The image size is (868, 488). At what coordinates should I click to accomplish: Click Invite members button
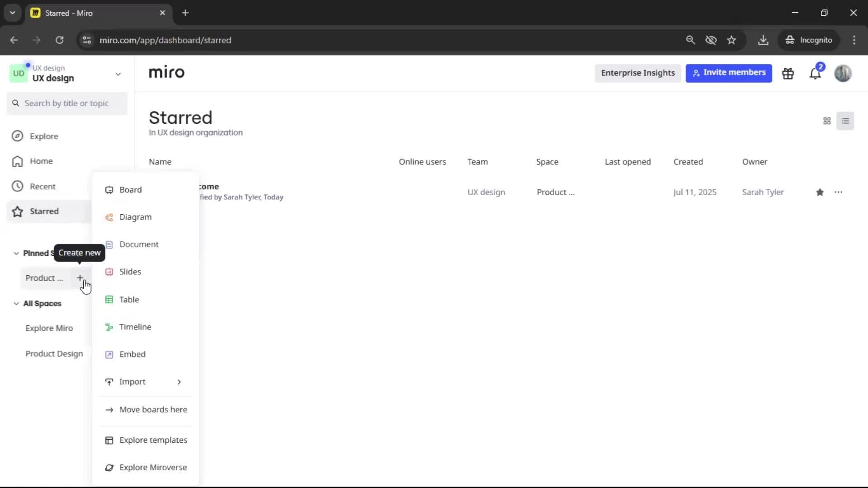pyautogui.click(x=729, y=73)
